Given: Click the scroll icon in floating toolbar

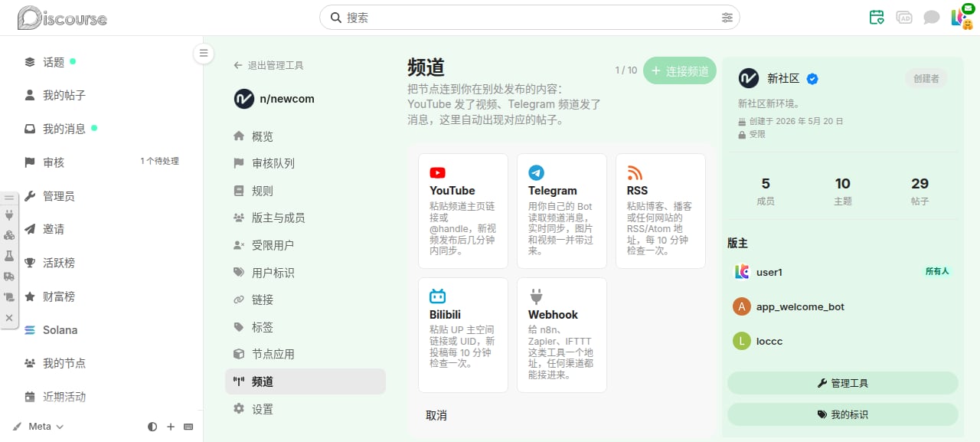Looking at the screenshot, I should (x=9, y=297).
